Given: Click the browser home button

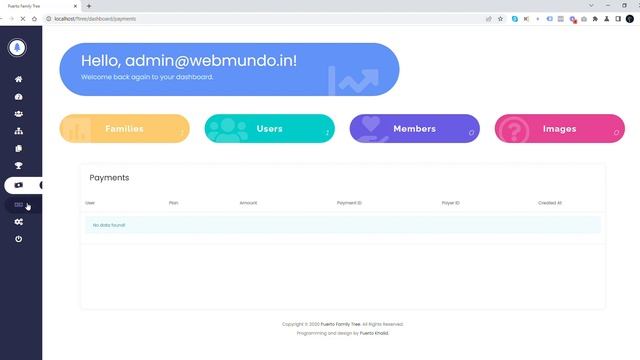Looking at the screenshot, I should point(34,19).
